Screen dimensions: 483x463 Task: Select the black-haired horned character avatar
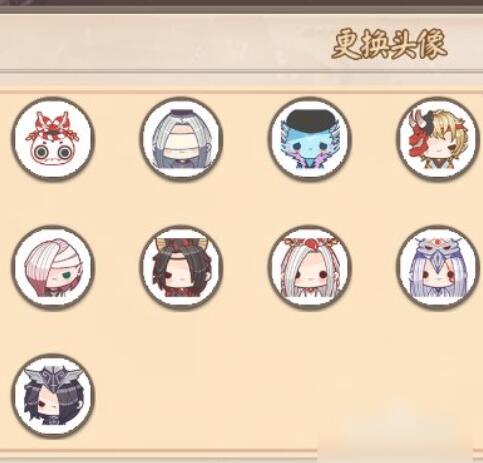pos(181,268)
